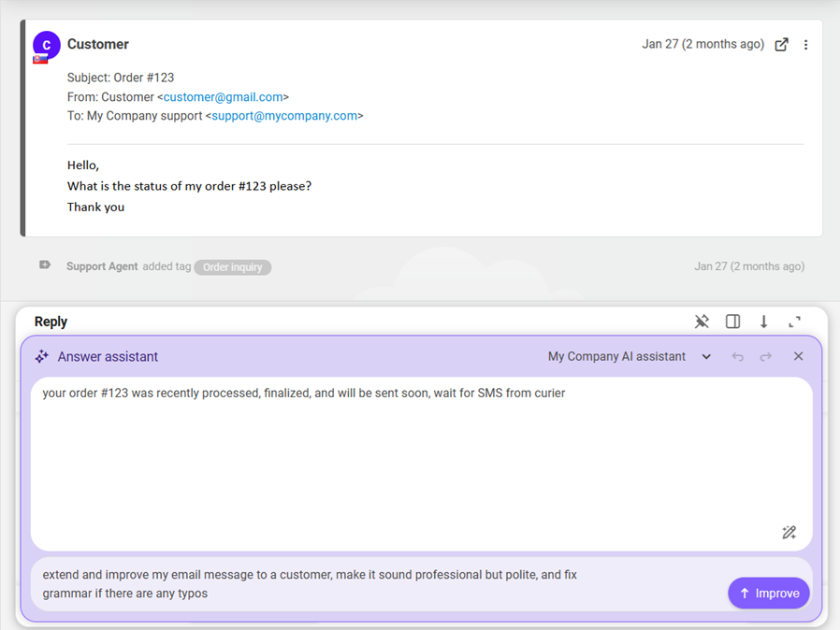Viewport: 840px width, 630px height.
Task: Select the Order inquiry tag
Action: (232, 267)
